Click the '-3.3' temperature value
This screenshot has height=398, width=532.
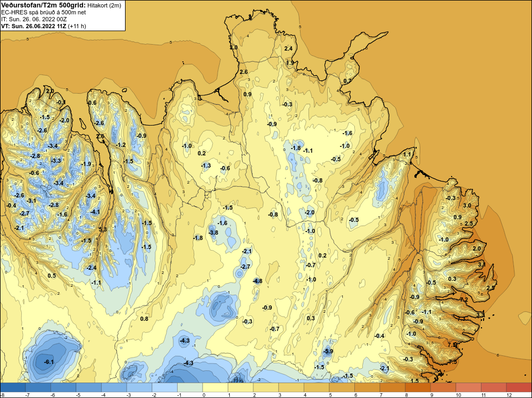coord(56,161)
